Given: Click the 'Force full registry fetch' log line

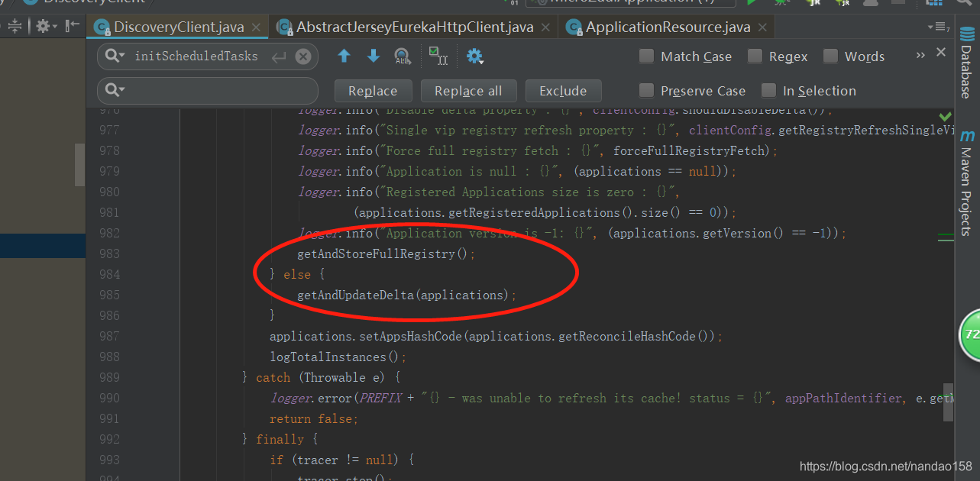Looking at the screenshot, I should point(538,150).
